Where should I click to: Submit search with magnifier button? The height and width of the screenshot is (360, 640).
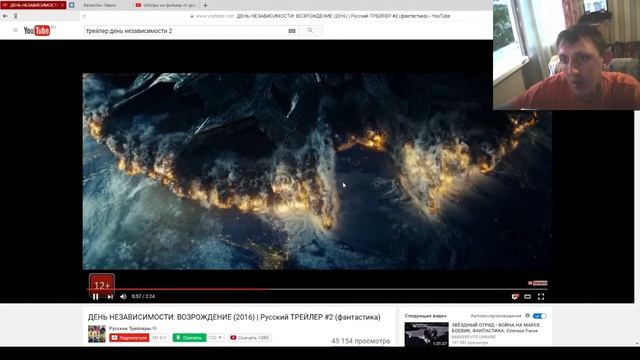pos(310,31)
